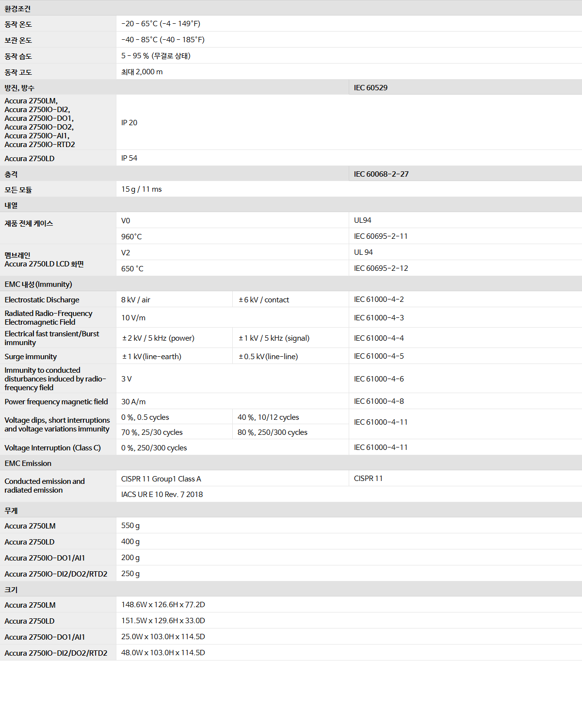Click the 'IEC 61000-4-3' standard text

[x=379, y=318]
